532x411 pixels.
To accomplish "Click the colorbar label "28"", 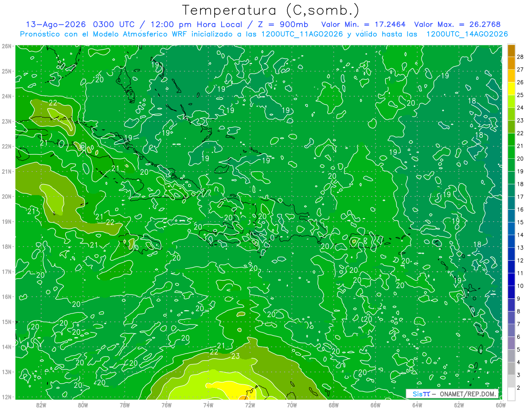I will pyautogui.click(x=520, y=57).
